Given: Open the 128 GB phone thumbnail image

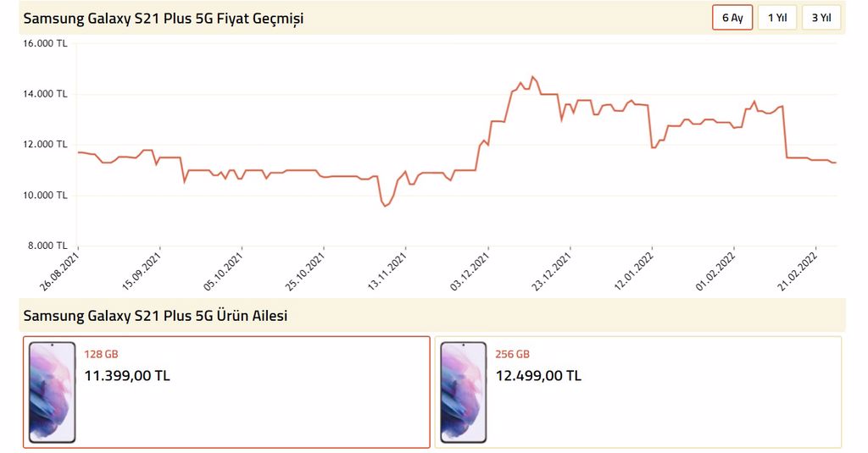Looking at the screenshot, I should 52,392.
